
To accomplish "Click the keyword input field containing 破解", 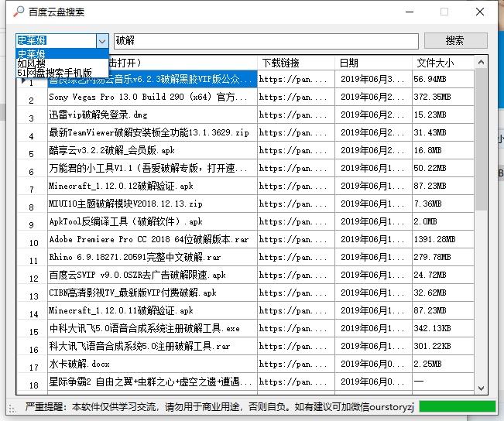I will tap(266, 41).
